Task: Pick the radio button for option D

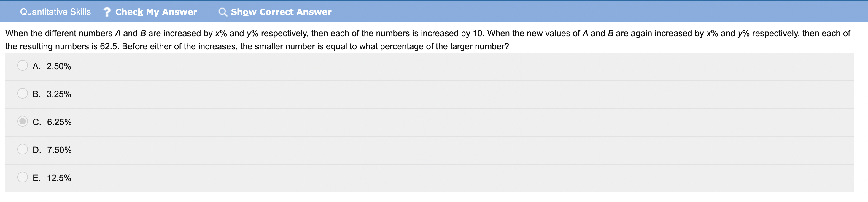Action: tap(23, 149)
